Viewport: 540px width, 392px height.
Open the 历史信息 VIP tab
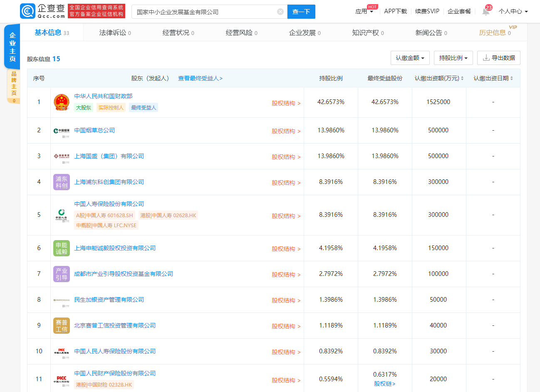point(495,32)
